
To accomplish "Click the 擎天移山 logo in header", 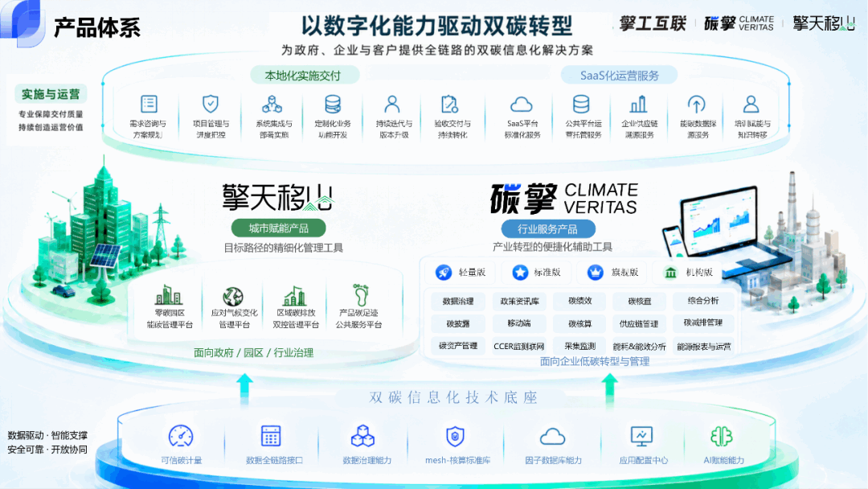I will 824,23.
